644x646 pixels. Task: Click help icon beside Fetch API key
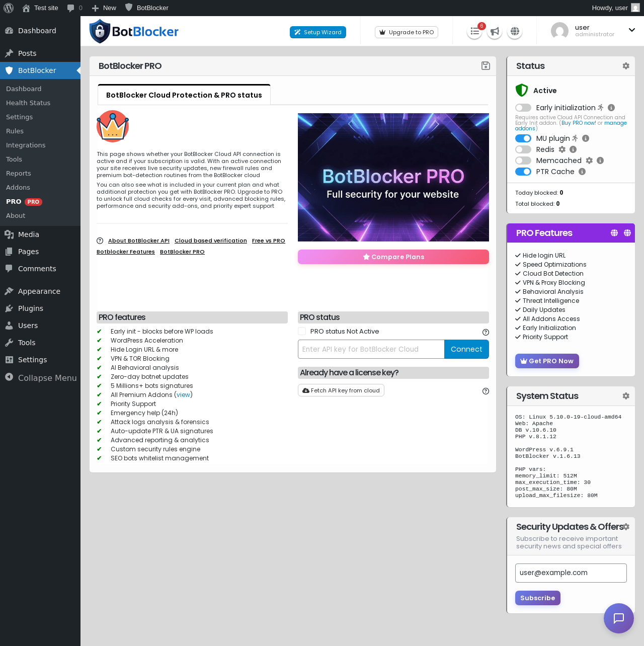tap(486, 391)
